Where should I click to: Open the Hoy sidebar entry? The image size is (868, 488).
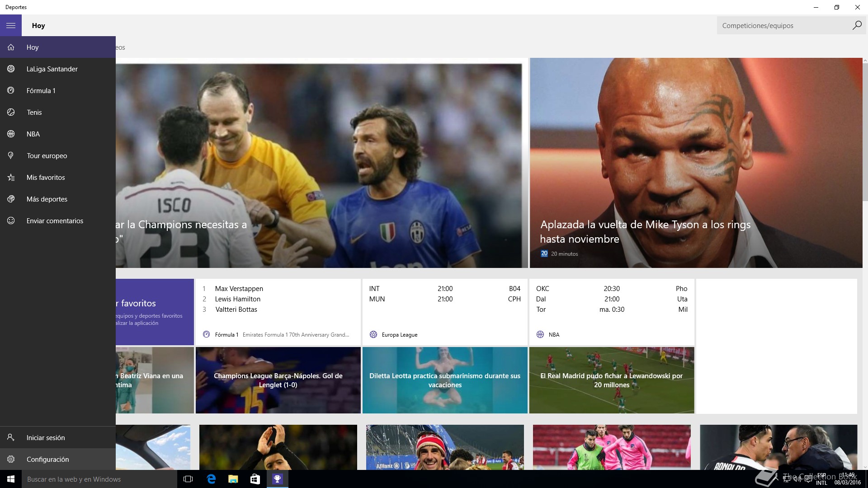click(x=58, y=47)
